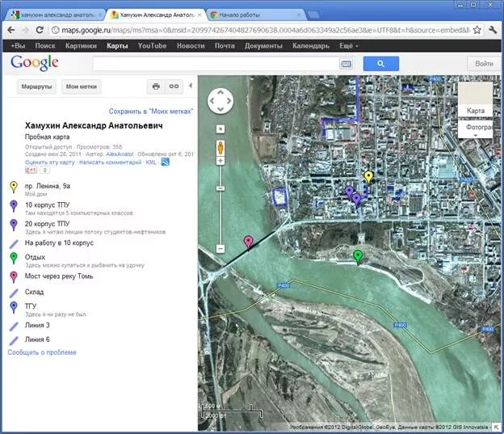Click the Google Earth icon next to KML

pos(166,162)
